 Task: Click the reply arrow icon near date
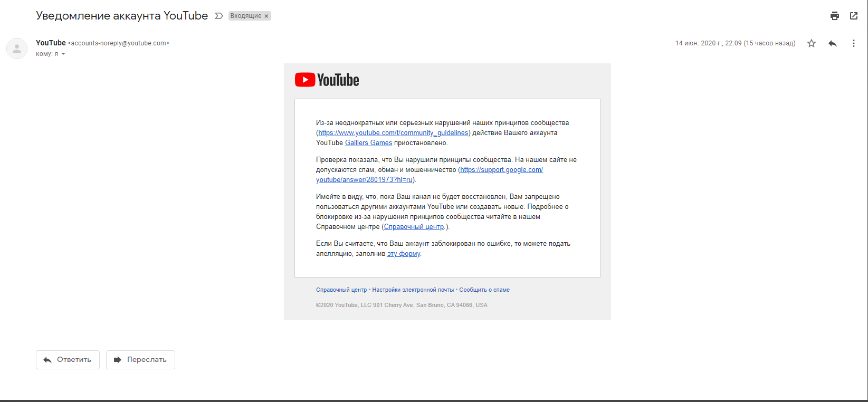pyautogui.click(x=833, y=43)
